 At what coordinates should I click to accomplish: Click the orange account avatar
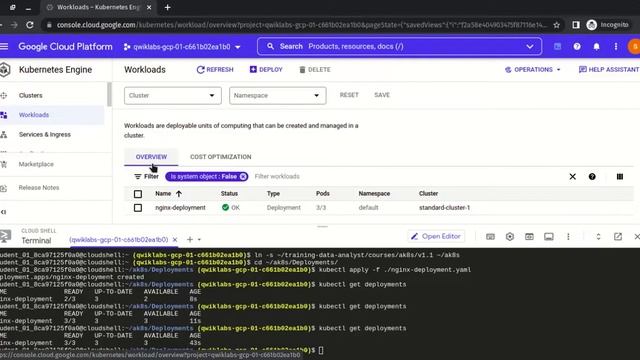point(634,47)
